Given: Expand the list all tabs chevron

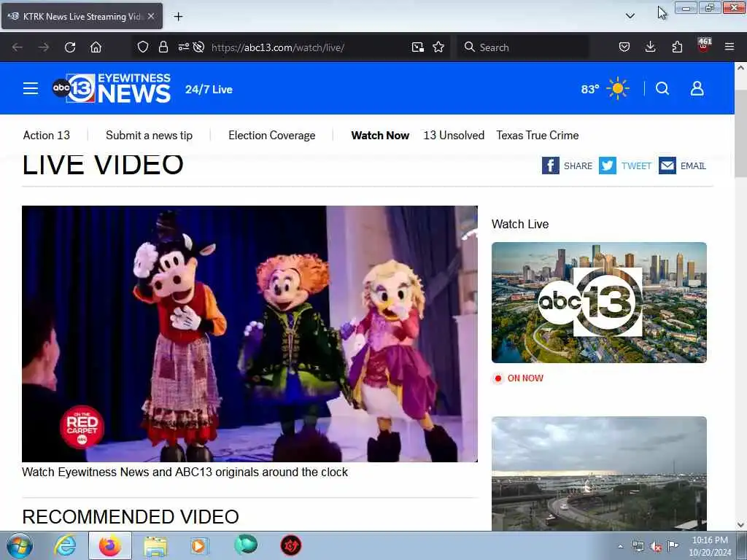Looking at the screenshot, I should pos(630,16).
